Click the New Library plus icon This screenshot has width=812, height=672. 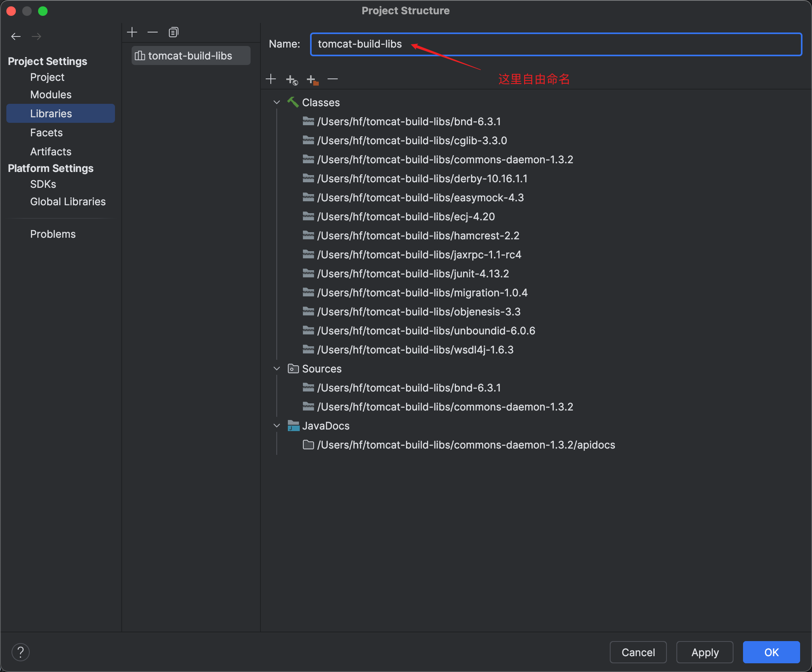coord(132,32)
